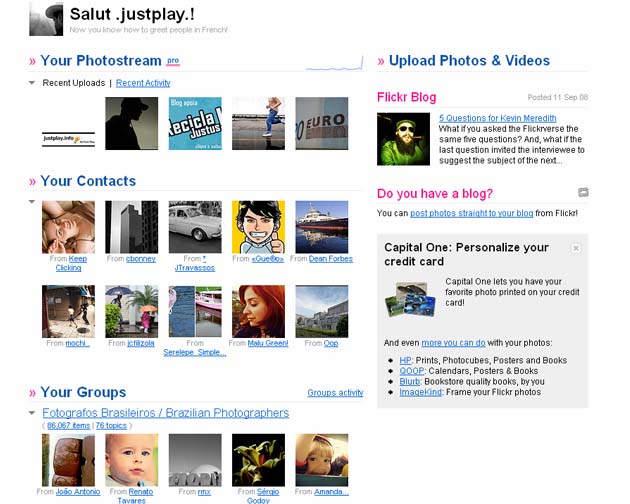This screenshot has height=504, width=630.
Task: Click the .justplay. buddy icon avatar
Action: click(x=46, y=19)
